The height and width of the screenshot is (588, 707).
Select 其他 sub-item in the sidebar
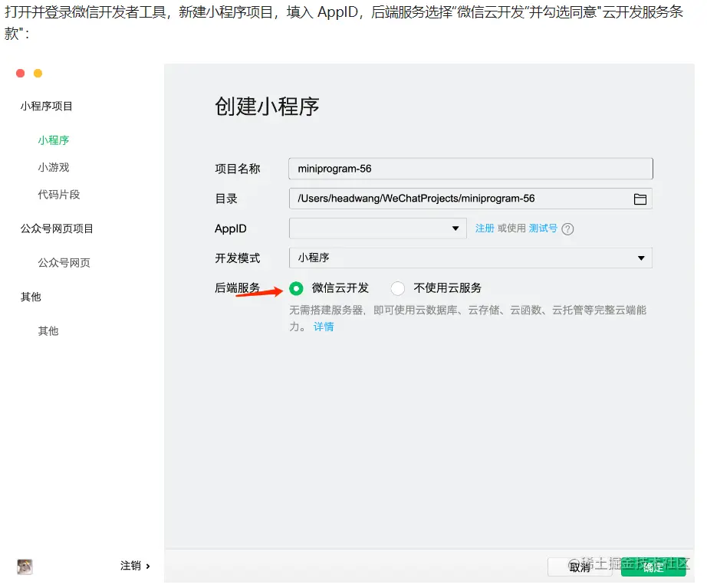pos(48,331)
